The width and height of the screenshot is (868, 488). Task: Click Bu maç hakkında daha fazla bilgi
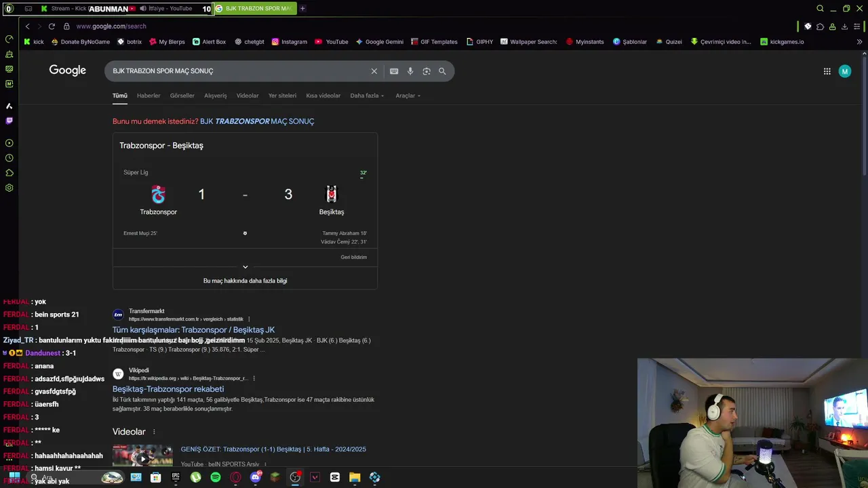click(x=245, y=281)
